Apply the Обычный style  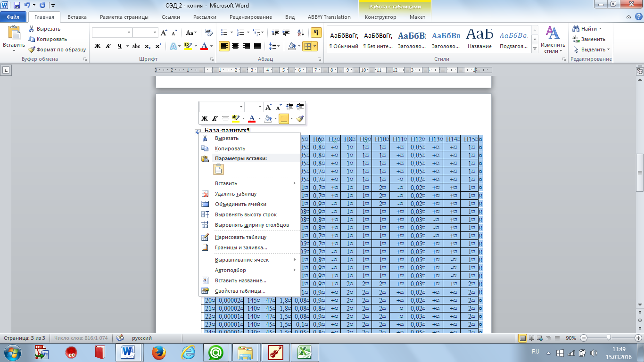click(344, 39)
